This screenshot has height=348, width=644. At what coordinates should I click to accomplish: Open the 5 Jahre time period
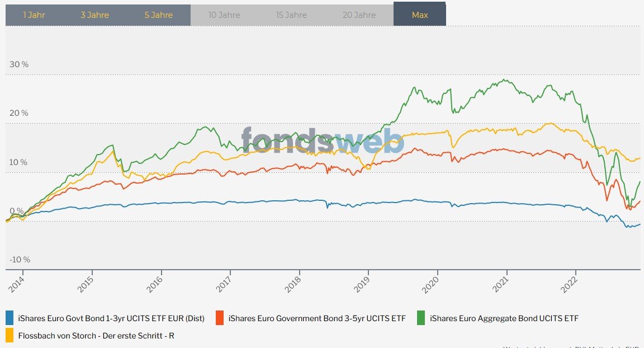coord(159,15)
